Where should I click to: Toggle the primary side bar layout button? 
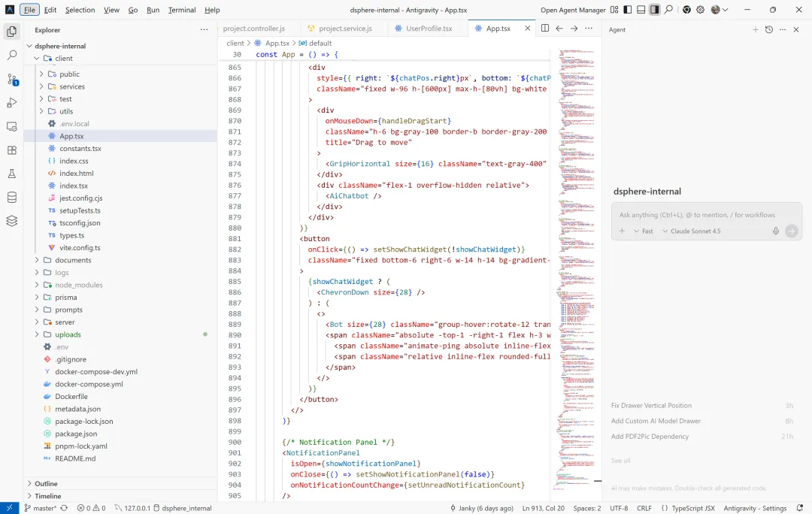click(x=628, y=10)
